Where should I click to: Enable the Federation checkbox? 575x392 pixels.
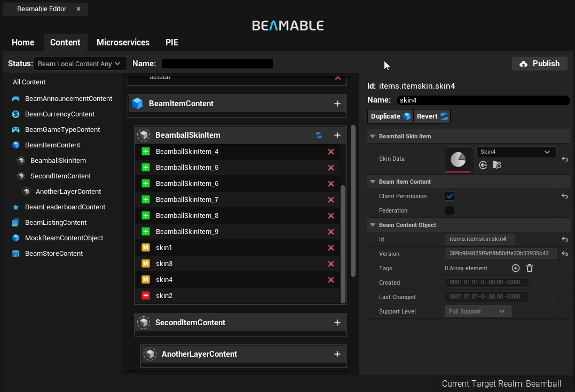pos(450,210)
